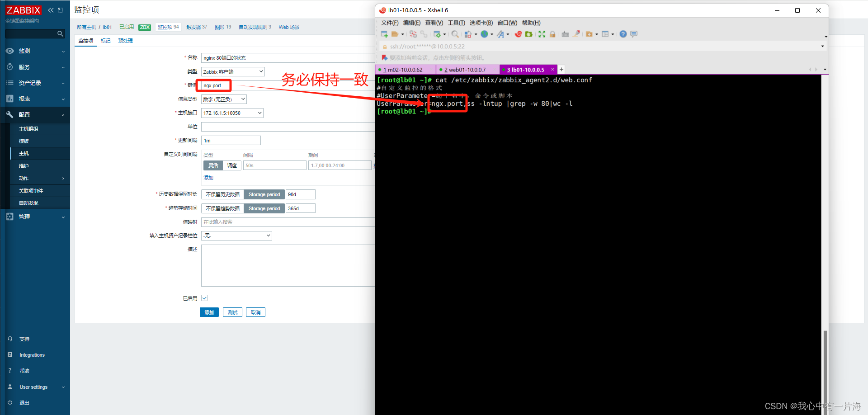Expand 报表 menu in Zabbix sidebar
Viewport: 868px width, 415px height.
(x=35, y=99)
